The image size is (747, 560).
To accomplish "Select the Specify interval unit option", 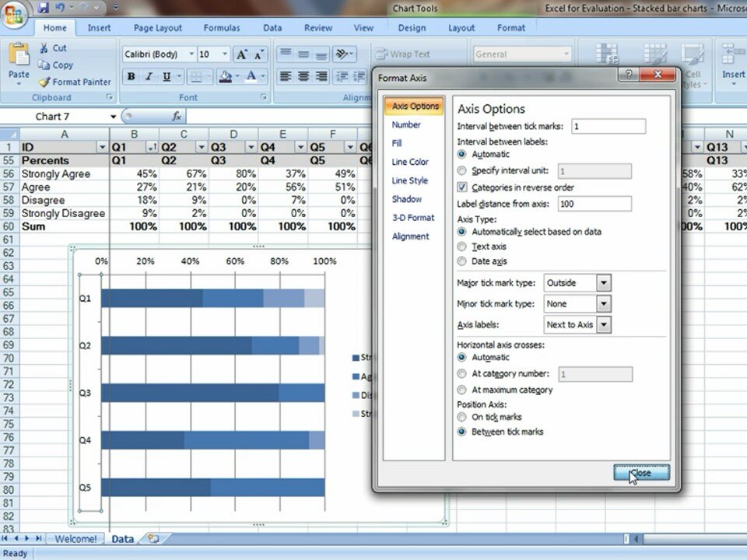I will coord(461,170).
